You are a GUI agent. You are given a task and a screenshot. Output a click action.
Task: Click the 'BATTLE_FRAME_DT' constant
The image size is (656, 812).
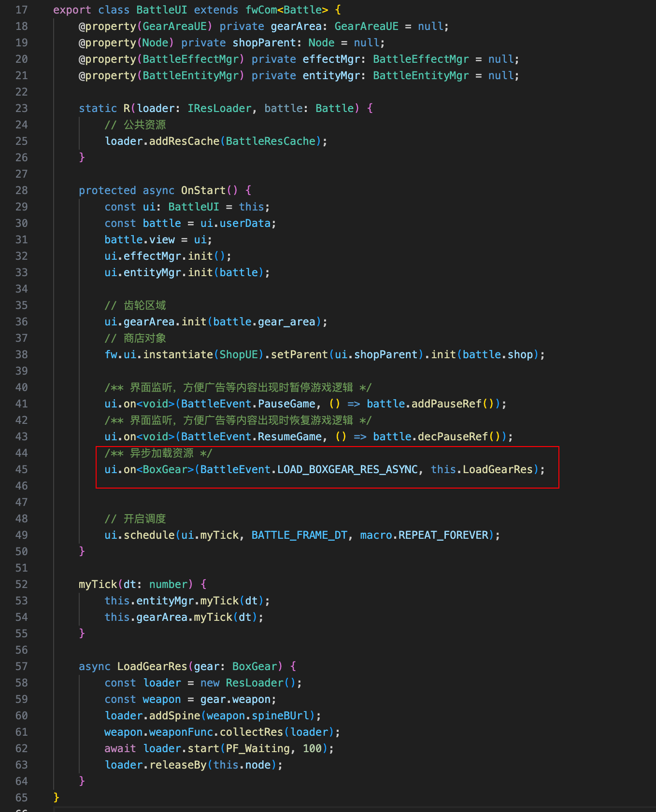(x=299, y=535)
